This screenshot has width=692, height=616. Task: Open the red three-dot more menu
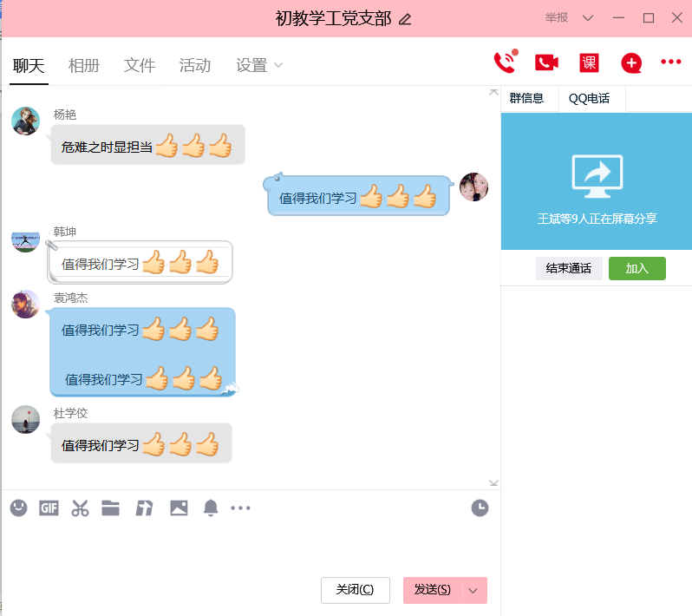pyautogui.click(x=671, y=62)
